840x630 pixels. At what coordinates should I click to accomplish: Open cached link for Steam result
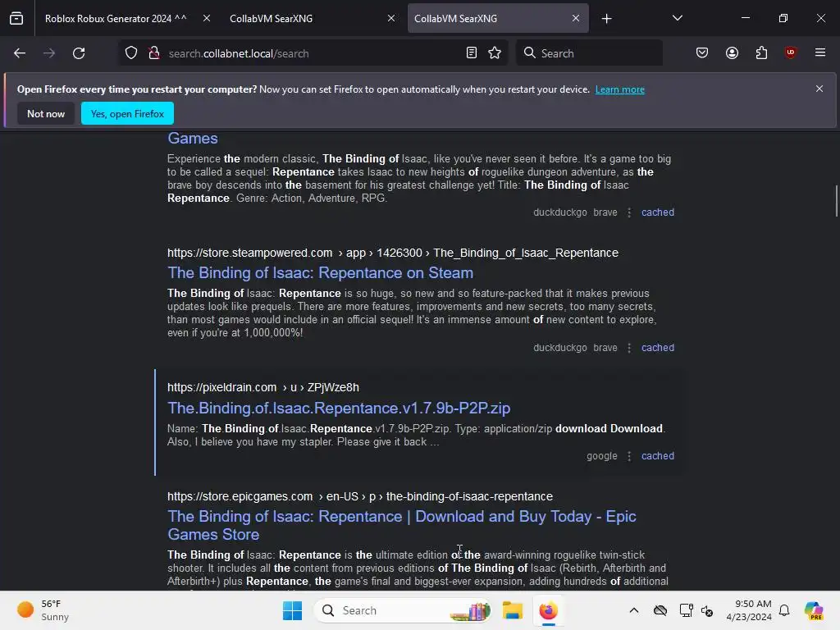pos(658,348)
